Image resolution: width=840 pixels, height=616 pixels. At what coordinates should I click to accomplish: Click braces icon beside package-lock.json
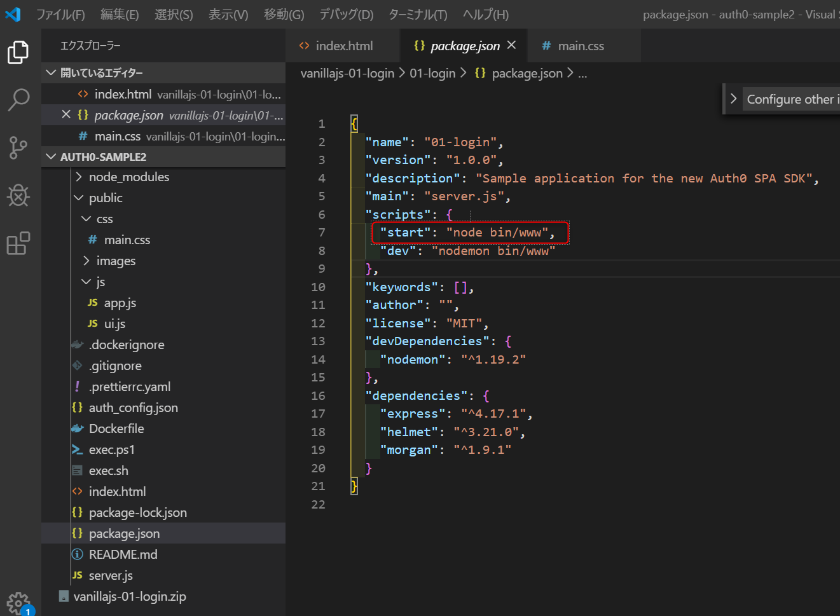(78, 512)
